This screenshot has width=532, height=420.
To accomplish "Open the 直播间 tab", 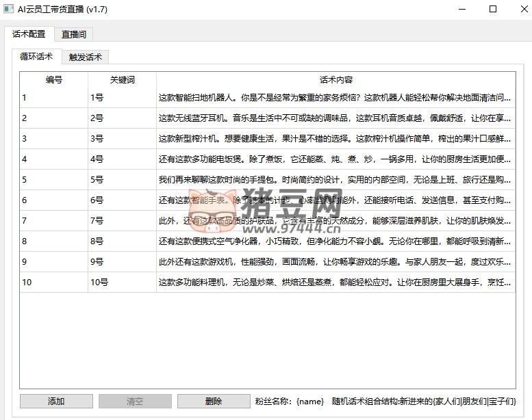I will [74, 34].
